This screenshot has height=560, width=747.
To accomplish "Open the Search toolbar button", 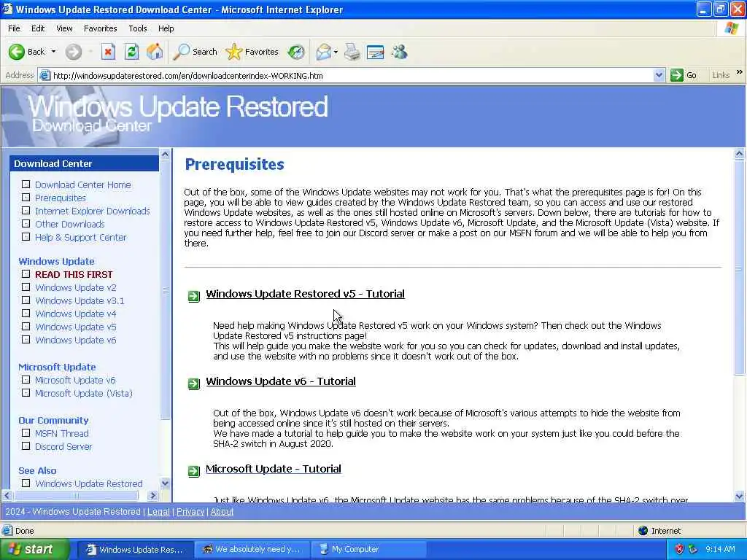I will tap(195, 52).
